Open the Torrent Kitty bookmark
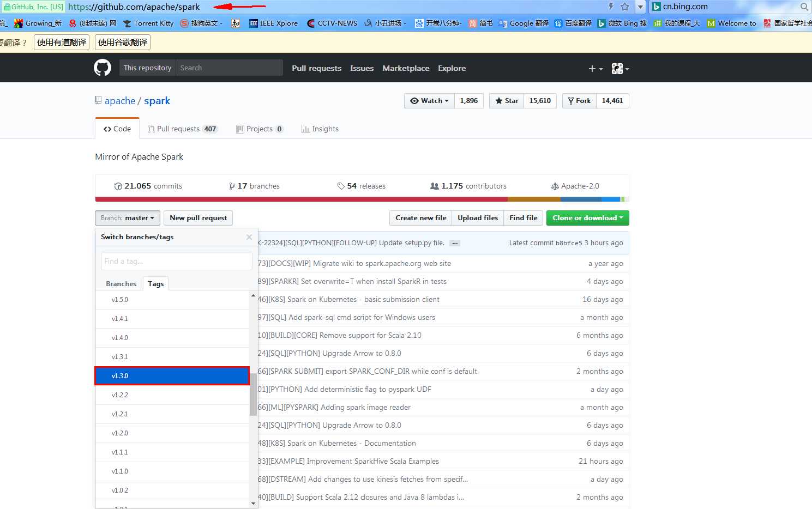This screenshot has height=509, width=812. click(148, 23)
